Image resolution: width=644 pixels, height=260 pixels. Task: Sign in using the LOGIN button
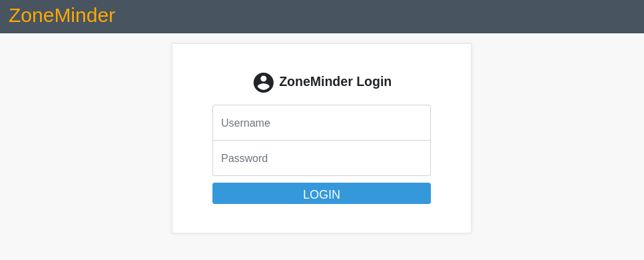[322, 193]
